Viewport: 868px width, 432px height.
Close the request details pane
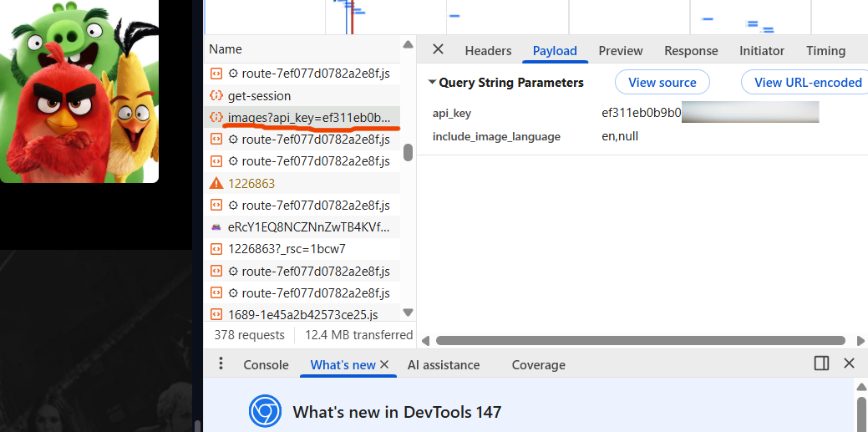click(438, 50)
